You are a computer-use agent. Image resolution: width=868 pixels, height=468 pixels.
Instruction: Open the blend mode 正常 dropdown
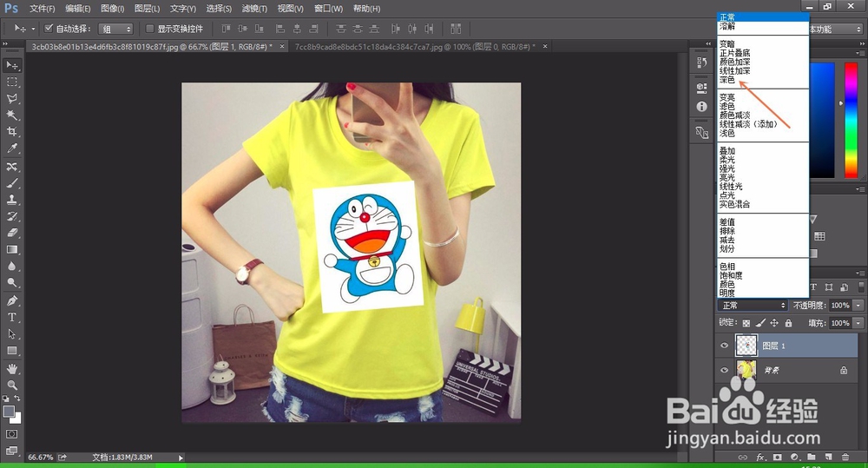(753, 305)
